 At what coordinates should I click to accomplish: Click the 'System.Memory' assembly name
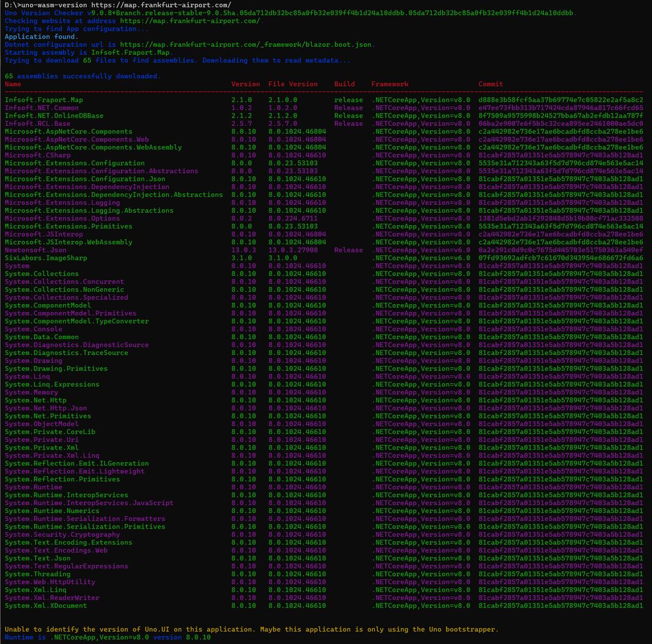pyautogui.click(x=31, y=392)
